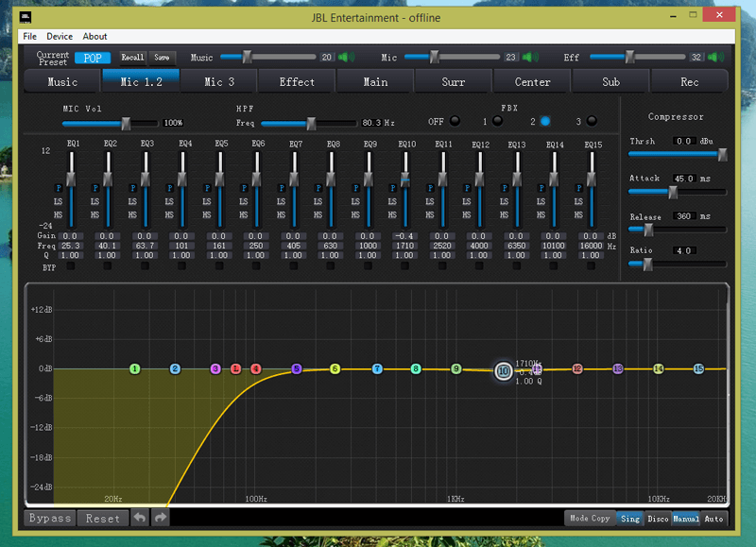Screen dimensions: 756x547
Task: Click the EQ1 filter type P button
Action: coord(59,188)
